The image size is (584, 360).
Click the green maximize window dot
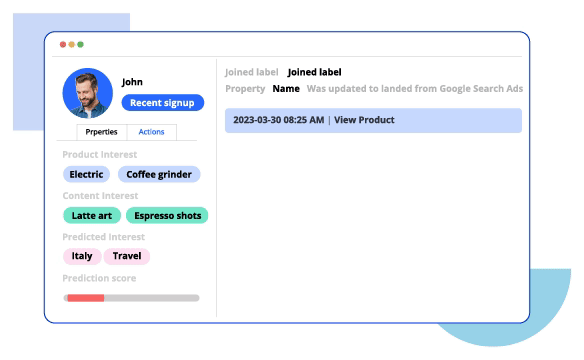click(x=80, y=44)
